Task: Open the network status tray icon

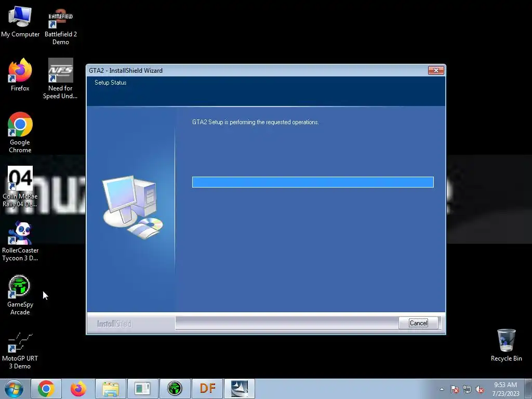Action: click(467, 389)
